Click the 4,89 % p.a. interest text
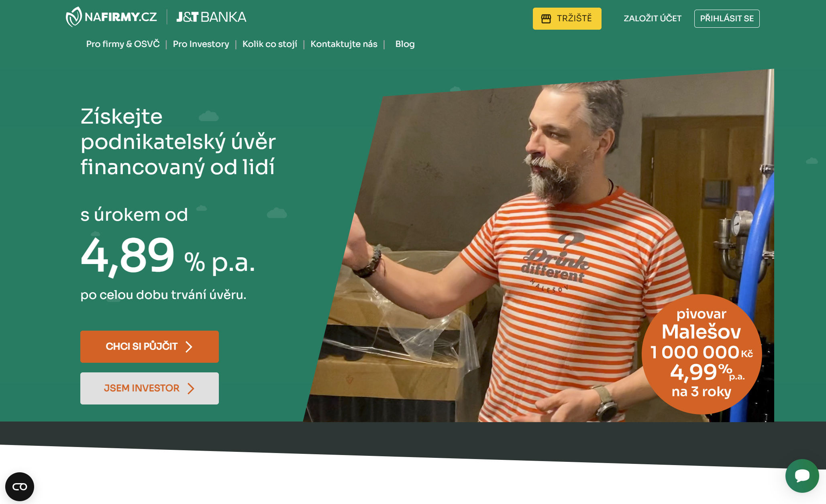The image size is (826, 504). coord(168,256)
